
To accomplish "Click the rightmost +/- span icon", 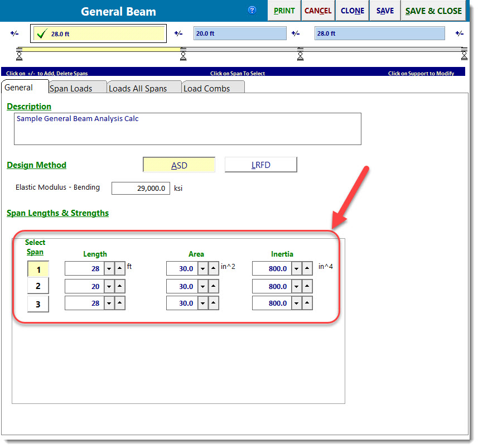I will [459, 34].
